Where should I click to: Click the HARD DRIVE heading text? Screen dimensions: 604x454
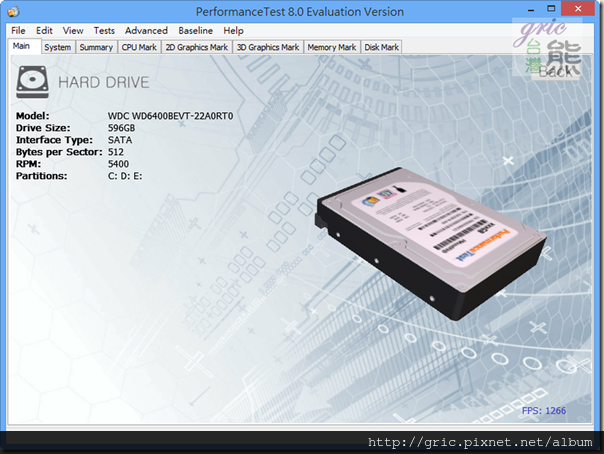click(x=103, y=82)
